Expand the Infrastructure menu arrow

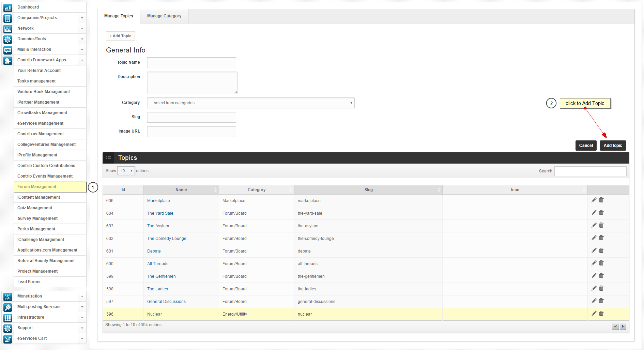click(82, 318)
